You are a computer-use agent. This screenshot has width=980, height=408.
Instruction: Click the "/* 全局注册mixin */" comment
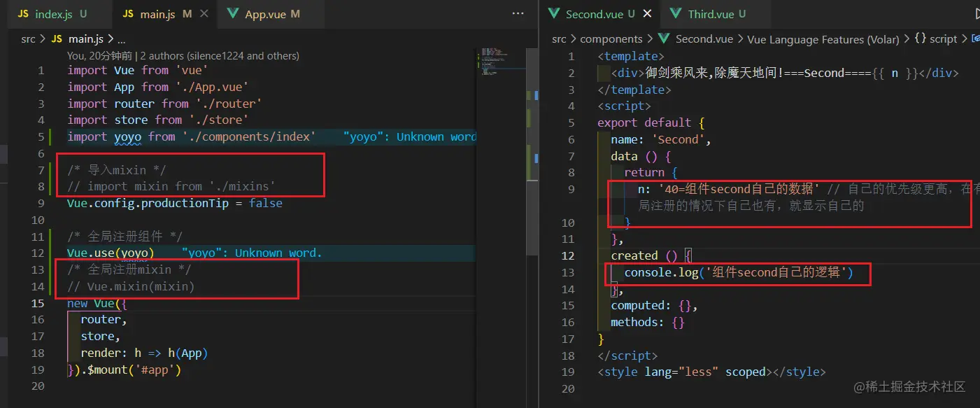129,269
